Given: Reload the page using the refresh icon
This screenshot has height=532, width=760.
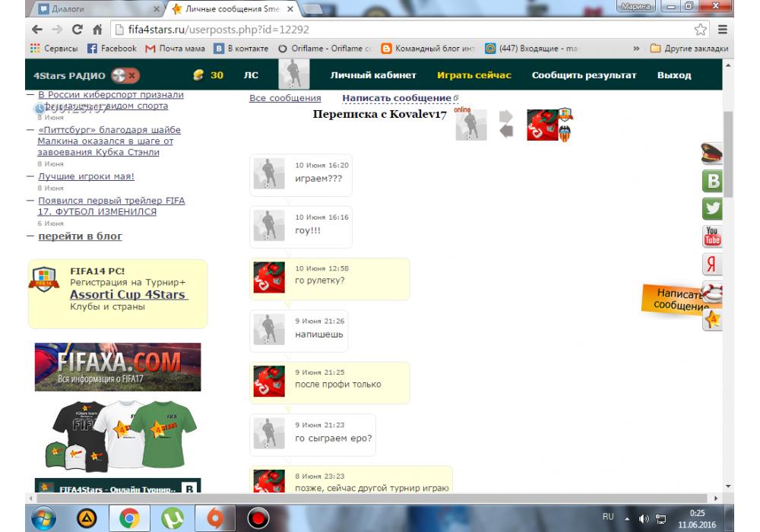Looking at the screenshot, I should (x=77, y=30).
